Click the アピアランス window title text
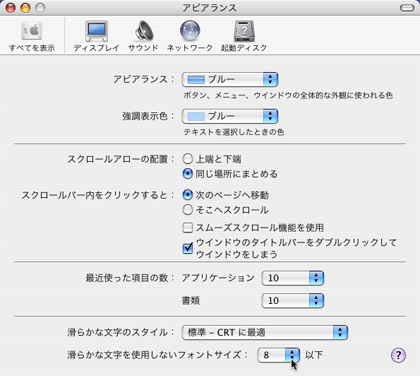420x376 pixels. [x=209, y=8]
